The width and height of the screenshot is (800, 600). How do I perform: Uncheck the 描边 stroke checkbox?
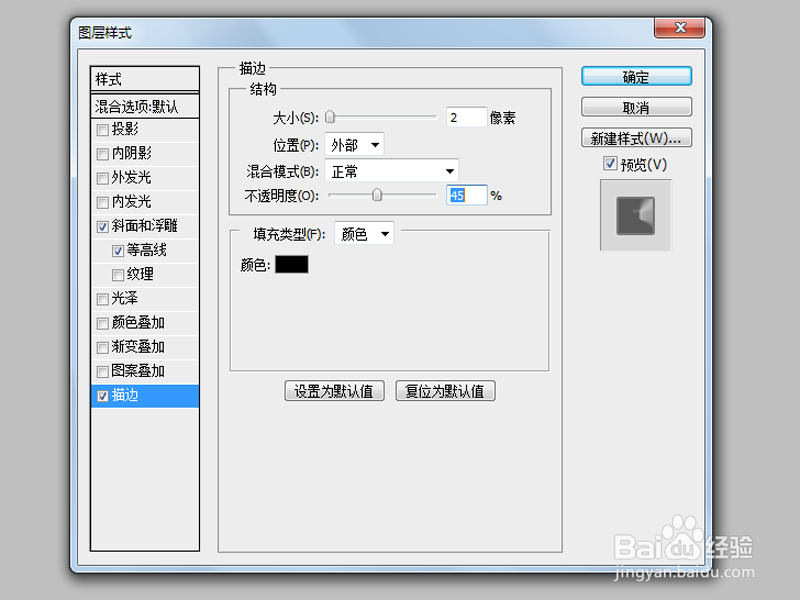[x=103, y=396]
